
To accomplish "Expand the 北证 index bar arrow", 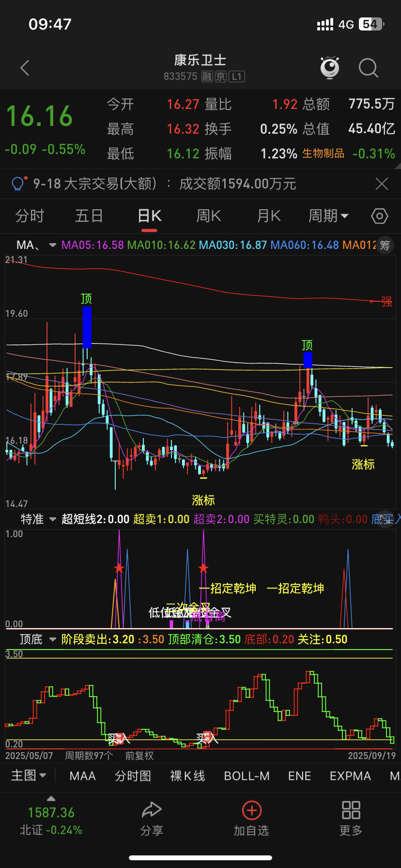I will 51,799.
